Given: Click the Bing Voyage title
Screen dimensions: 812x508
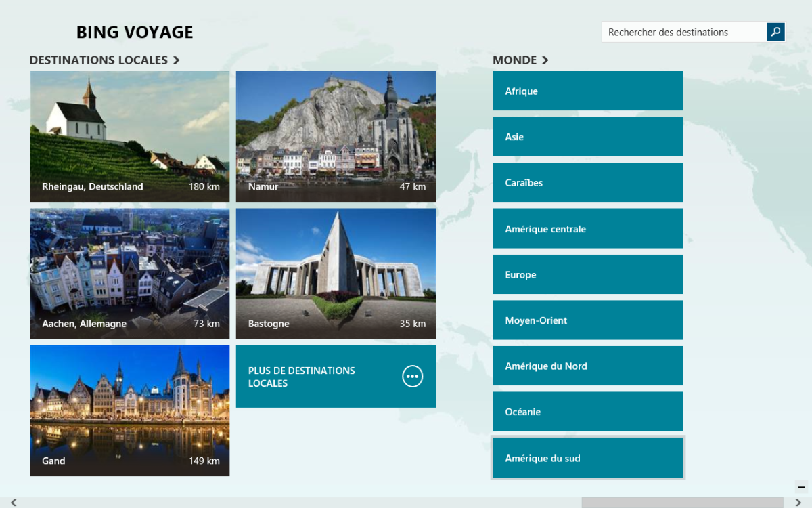Looking at the screenshot, I should pyautogui.click(x=135, y=32).
